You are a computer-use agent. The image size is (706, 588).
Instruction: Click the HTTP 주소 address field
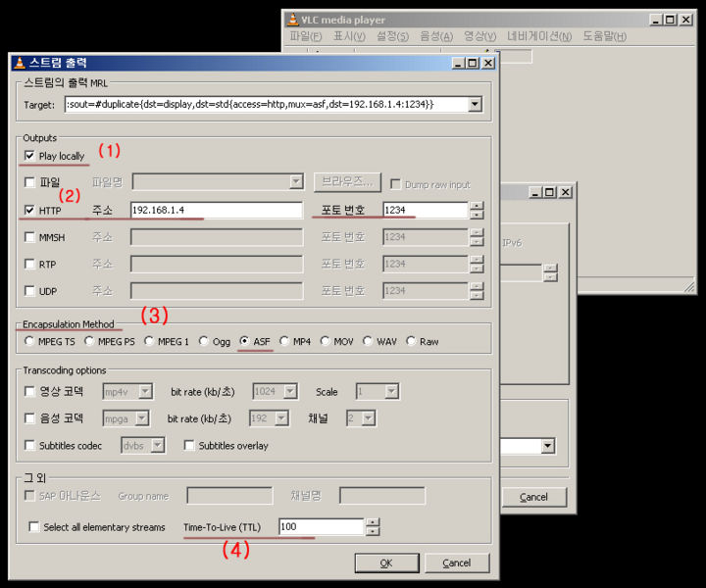(217, 210)
